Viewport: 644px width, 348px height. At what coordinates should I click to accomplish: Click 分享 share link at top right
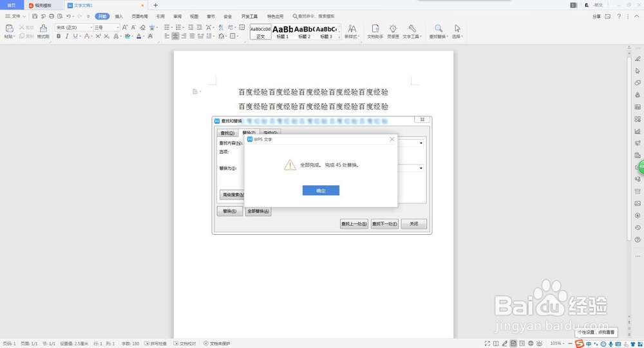[597, 17]
